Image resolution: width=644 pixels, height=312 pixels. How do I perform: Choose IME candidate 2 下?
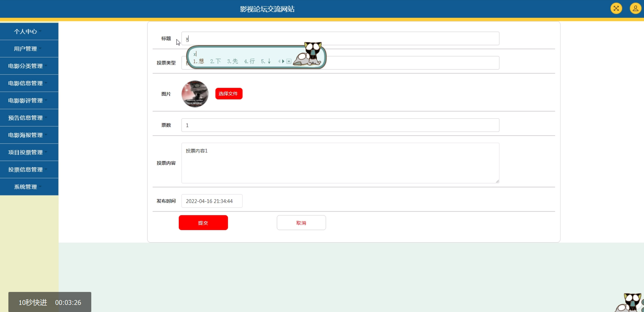216,61
